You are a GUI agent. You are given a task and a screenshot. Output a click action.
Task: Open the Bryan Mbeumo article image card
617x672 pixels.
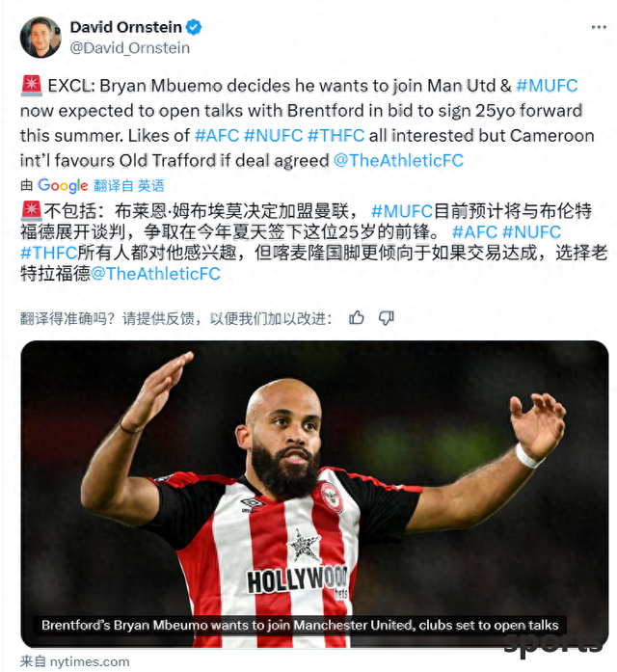click(x=314, y=494)
